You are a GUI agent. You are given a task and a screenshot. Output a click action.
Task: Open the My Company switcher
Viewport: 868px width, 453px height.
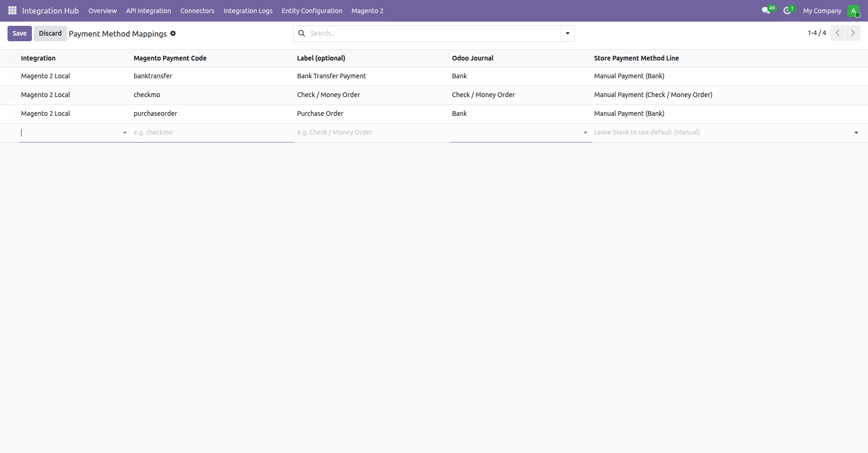822,11
